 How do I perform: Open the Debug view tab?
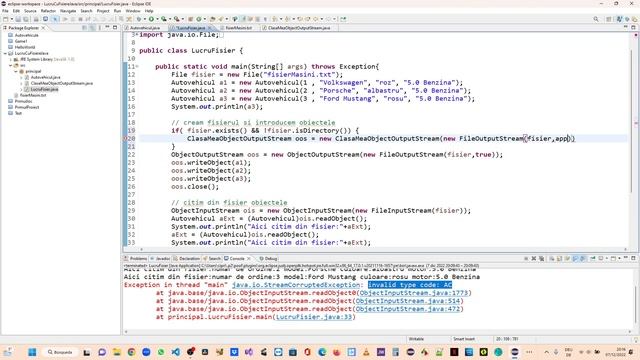269,258
